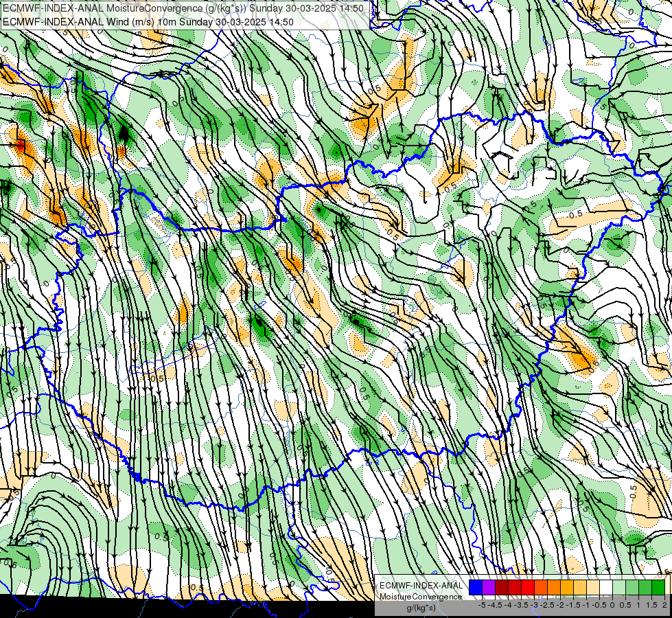Select the amber swatch between -2 and -1.5
The image size is (672, 618).
coord(567,588)
